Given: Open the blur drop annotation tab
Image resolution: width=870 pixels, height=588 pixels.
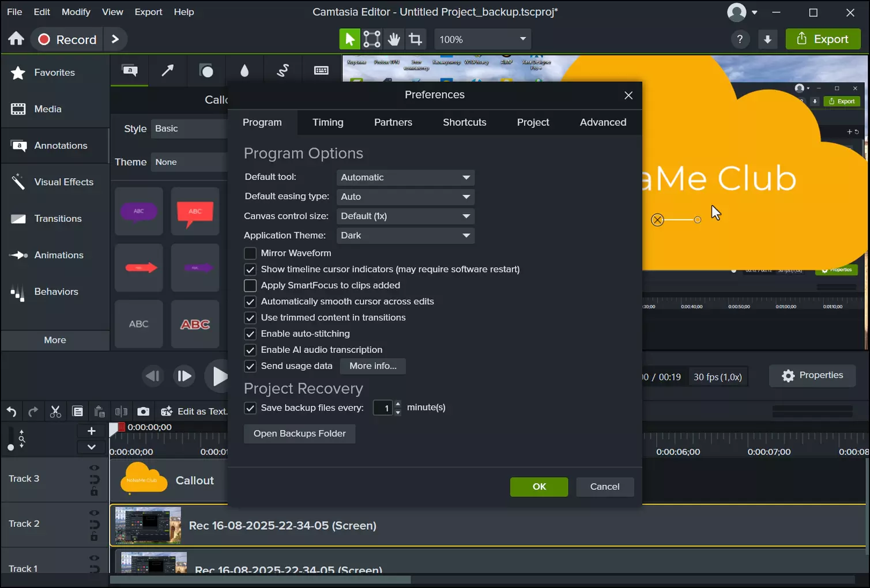Looking at the screenshot, I should 244,71.
